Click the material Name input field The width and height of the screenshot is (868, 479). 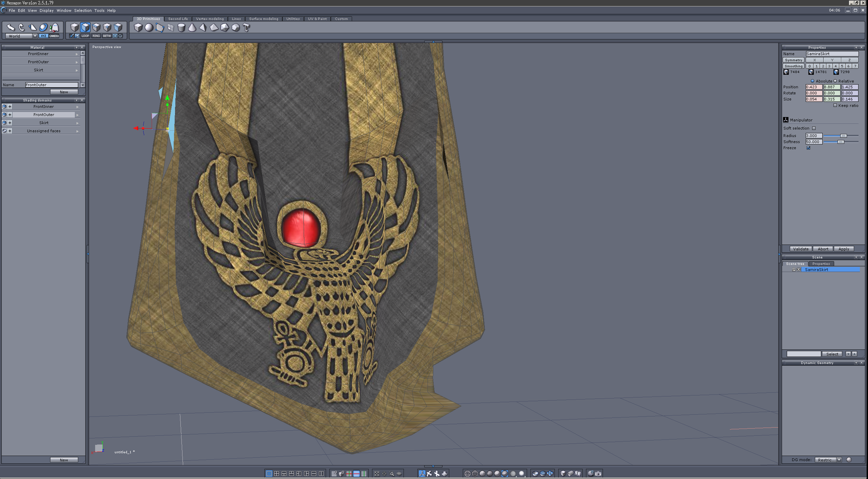(x=51, y=85)
